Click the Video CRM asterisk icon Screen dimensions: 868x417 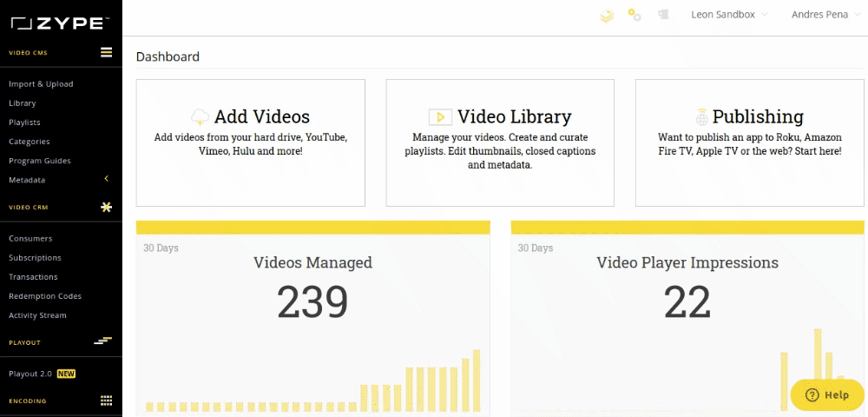tap(106, 207)
